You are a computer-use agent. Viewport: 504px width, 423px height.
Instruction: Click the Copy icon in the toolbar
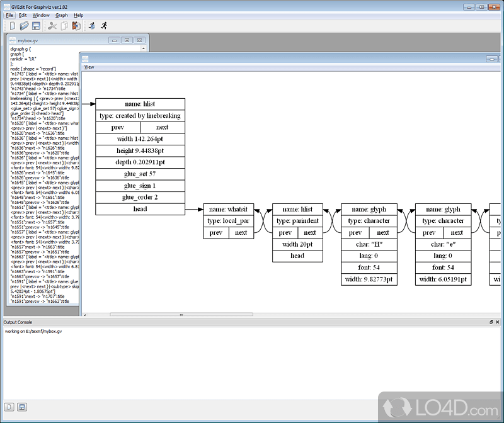pyautogui.click(x=64, y=26)
